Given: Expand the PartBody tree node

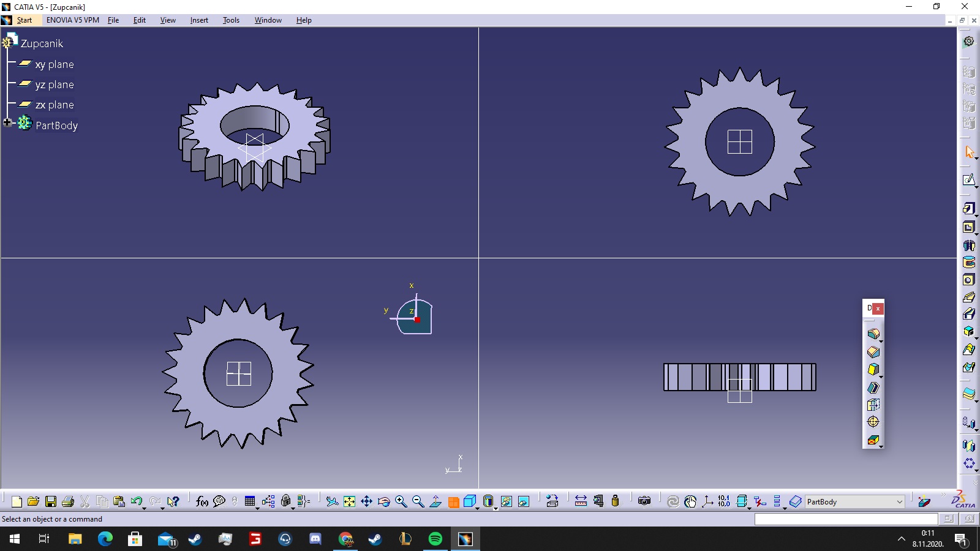Looking at the screenshot, I should click(x=7, y=122).
